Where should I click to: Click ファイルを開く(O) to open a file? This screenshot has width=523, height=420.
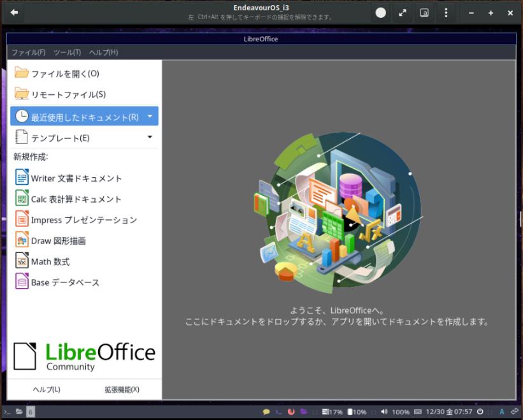tap(84, 73)
